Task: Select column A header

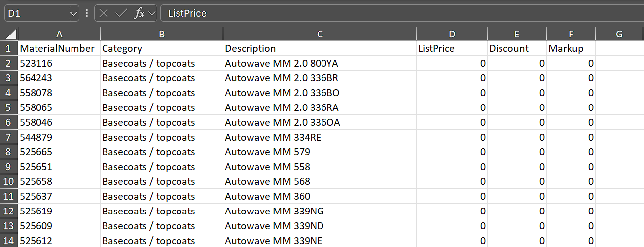Action: [59, 34]
